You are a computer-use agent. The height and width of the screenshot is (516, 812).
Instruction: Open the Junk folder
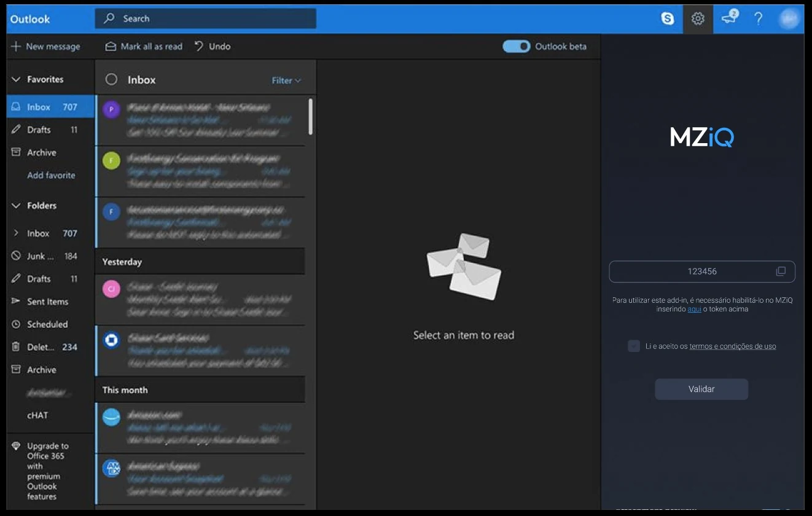pyautogui.click(x=50, y=256)
